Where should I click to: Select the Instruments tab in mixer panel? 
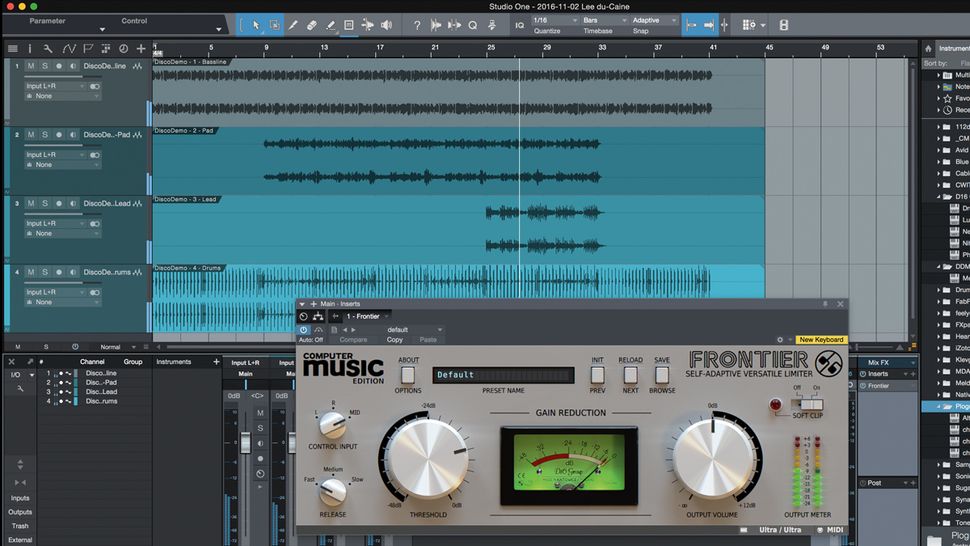[x=173, y=362]
